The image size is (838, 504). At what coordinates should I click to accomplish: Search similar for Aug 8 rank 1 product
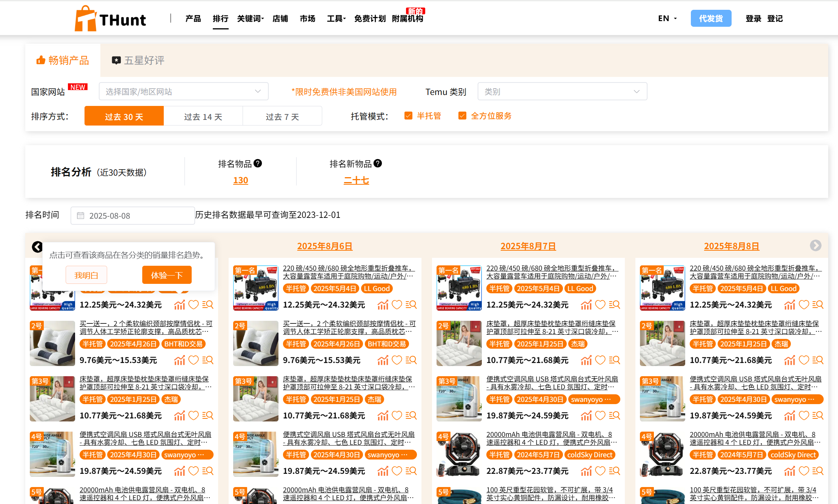(x=818, y=305)
